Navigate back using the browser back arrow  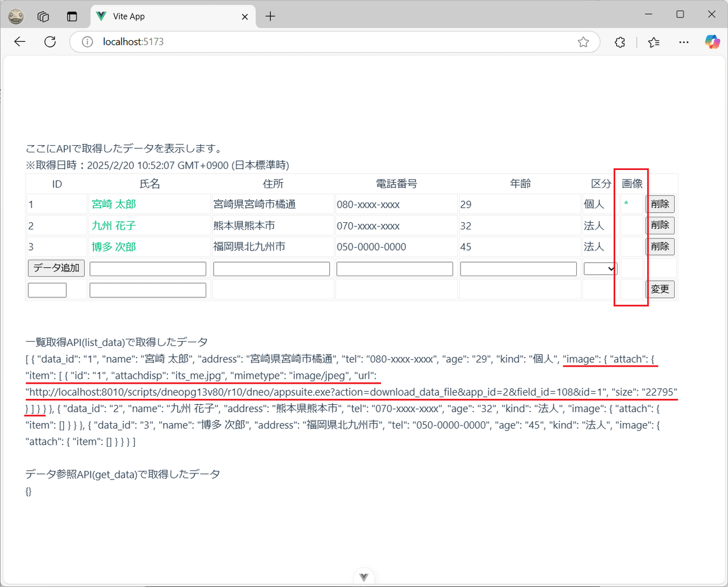point(19,41)
